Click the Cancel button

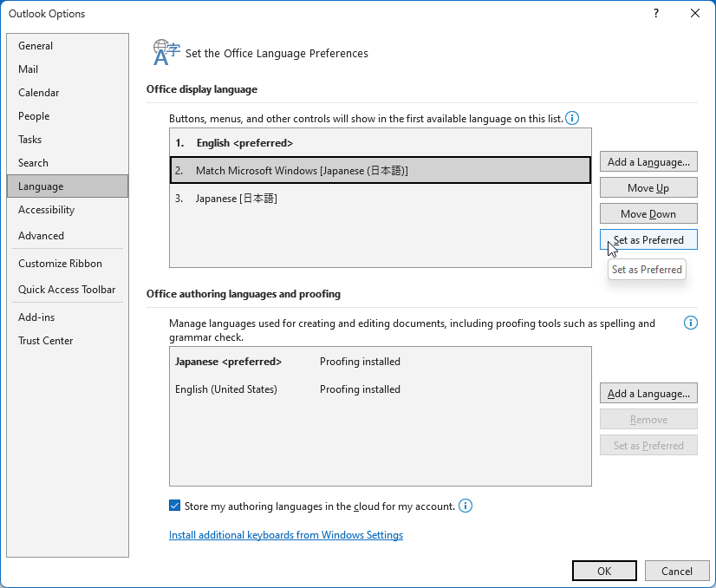click(677, 572)
